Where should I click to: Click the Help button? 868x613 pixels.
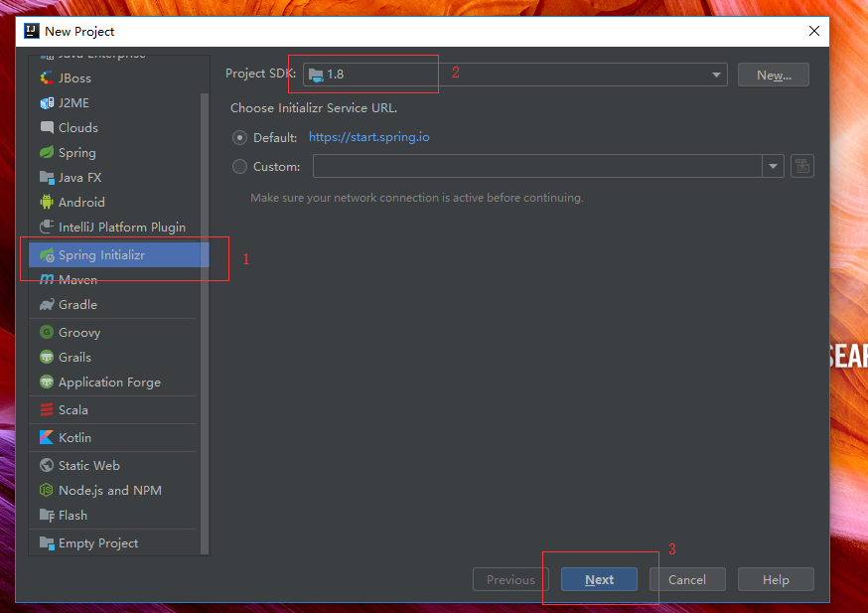(x=776, y=579)
